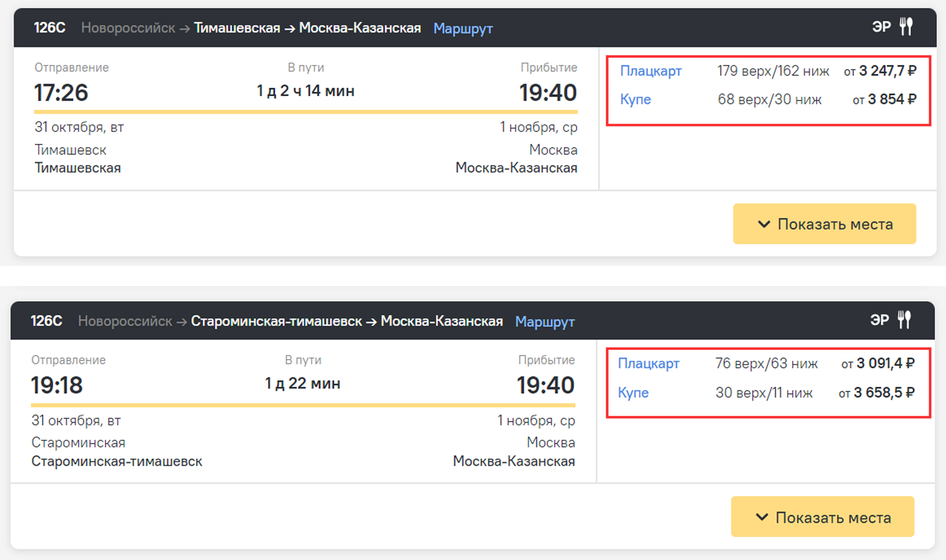This screenshot has height=560, width=946.
Task: Expand Показать места for the 17:26 departure
Action: click(x=824, y=224)
